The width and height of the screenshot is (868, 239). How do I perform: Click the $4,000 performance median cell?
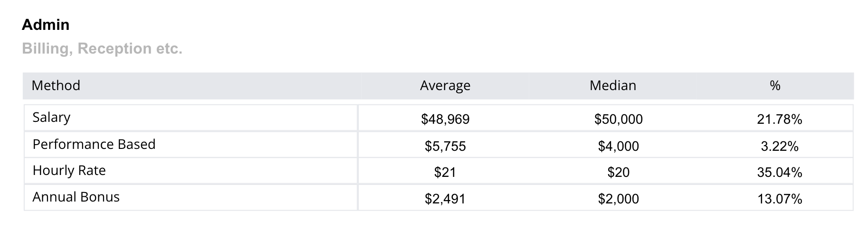tap(618, 146)
